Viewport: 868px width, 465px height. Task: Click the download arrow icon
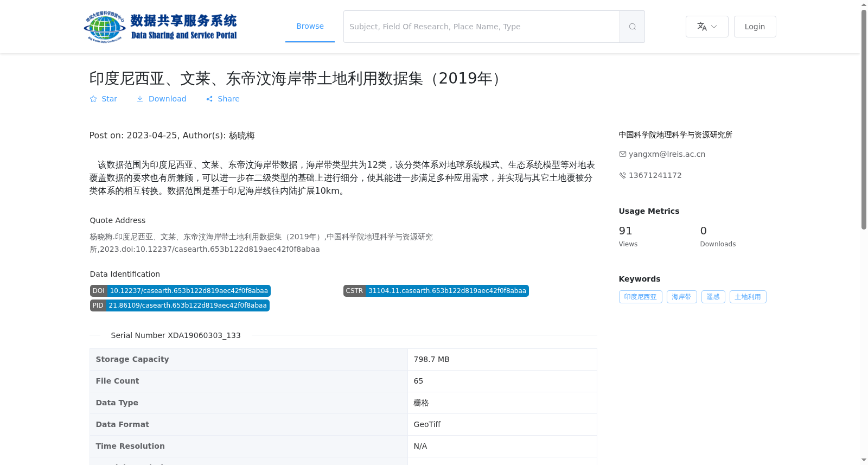[x=140, y=99]
